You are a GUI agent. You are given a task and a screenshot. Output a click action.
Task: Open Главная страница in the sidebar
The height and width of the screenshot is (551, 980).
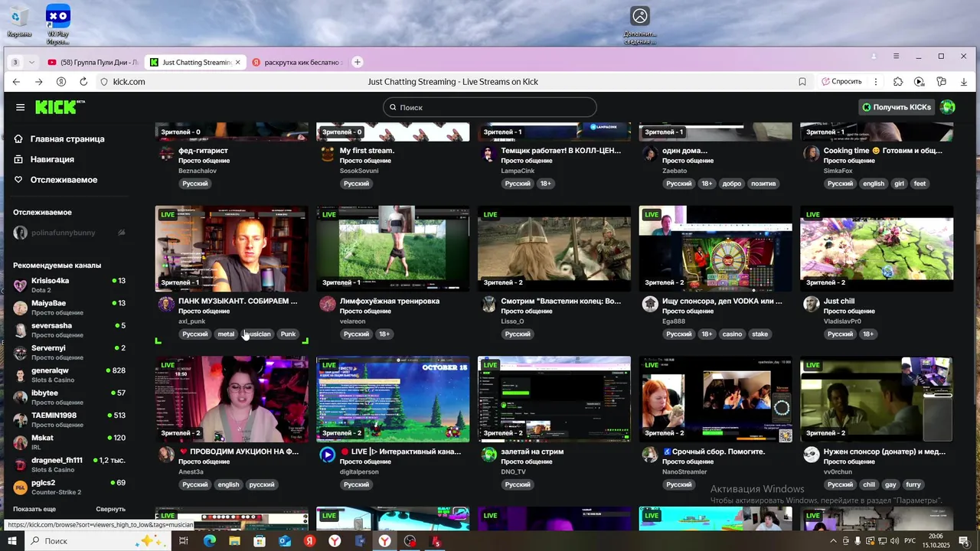coord(67,139)
